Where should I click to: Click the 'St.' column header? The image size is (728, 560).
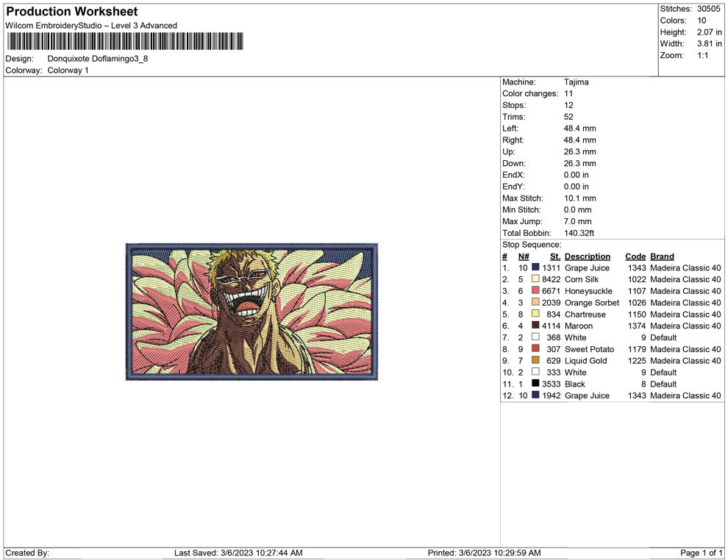554,256
